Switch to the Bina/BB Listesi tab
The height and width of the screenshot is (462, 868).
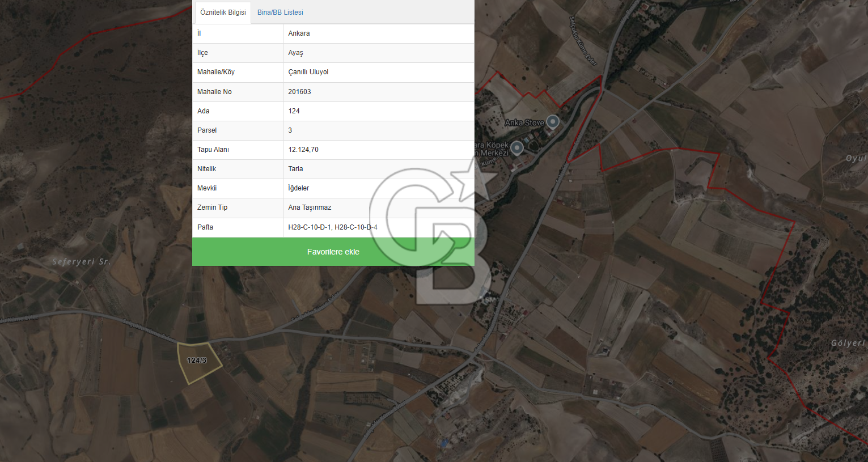(280, 12)
